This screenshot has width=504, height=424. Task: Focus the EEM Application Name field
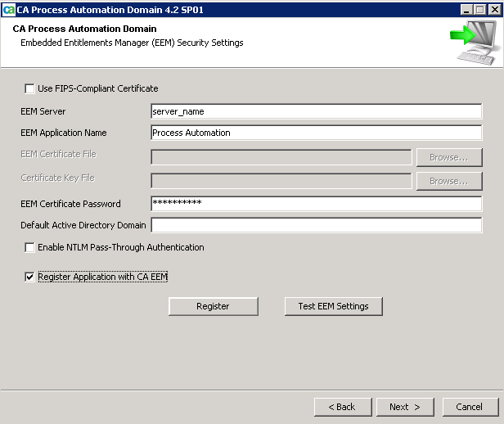point(317,133)
